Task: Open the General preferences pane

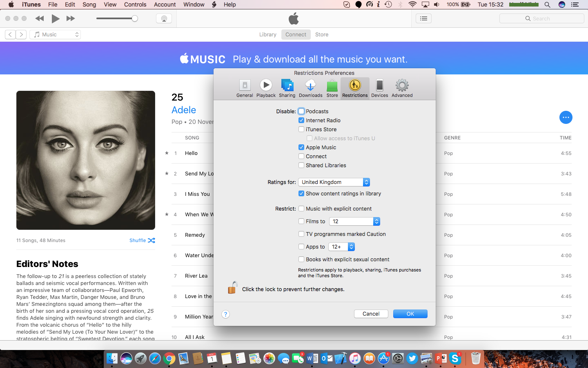Action: pos(245,88)
